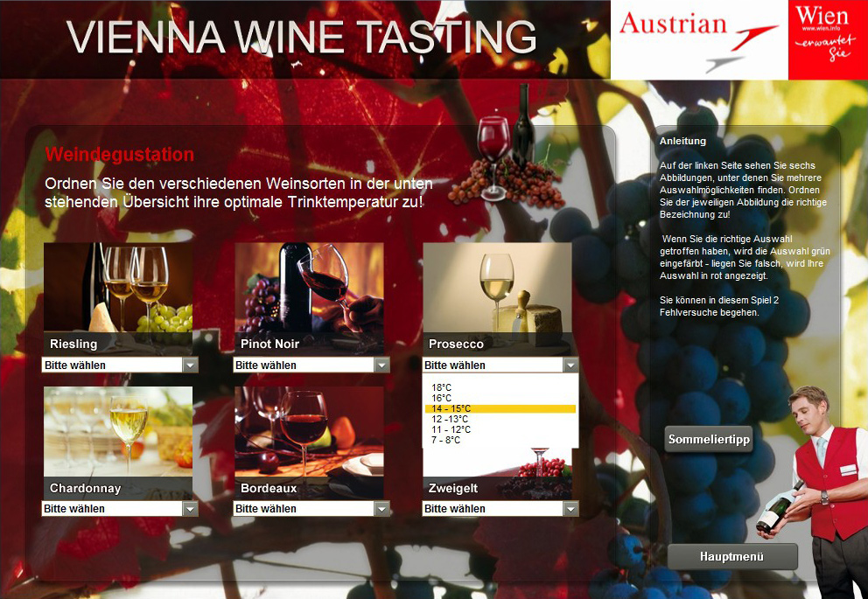868x599 pixels.
Task: Pick the highlighted 14 - 15°C option
Action: click(500, 408)
